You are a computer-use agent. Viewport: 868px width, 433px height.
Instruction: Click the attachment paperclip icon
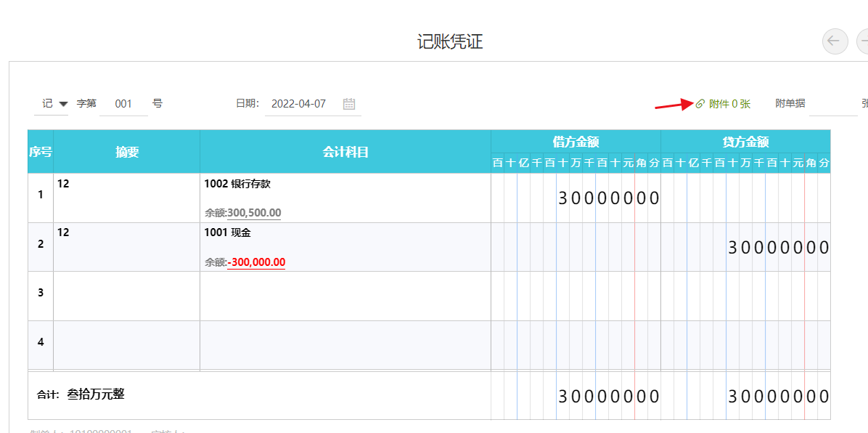(x=700, y=104)
